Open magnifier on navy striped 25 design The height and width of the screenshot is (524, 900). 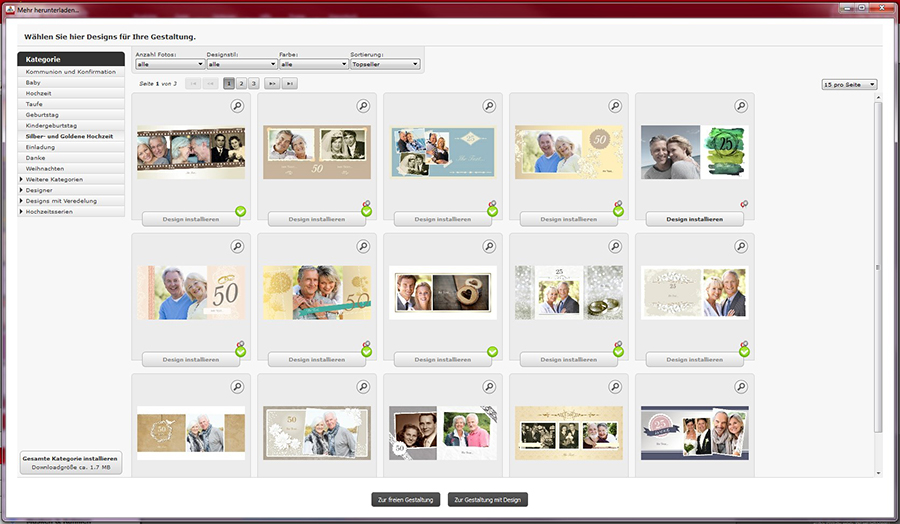[x=741, y=387]
